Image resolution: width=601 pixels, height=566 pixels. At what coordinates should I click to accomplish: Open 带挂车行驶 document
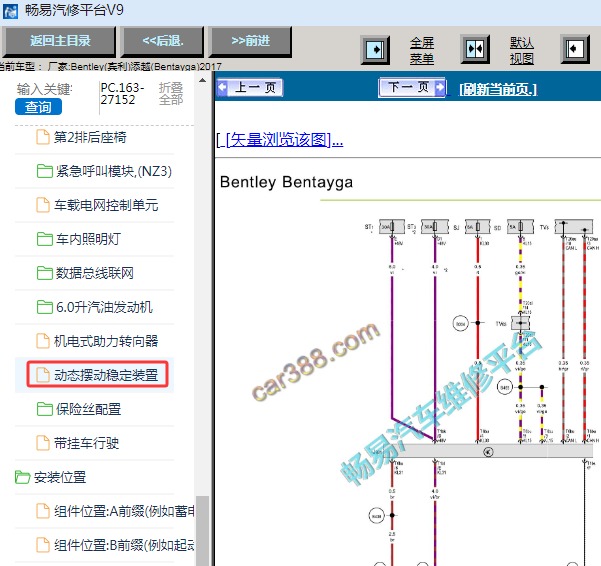point(86,443)
